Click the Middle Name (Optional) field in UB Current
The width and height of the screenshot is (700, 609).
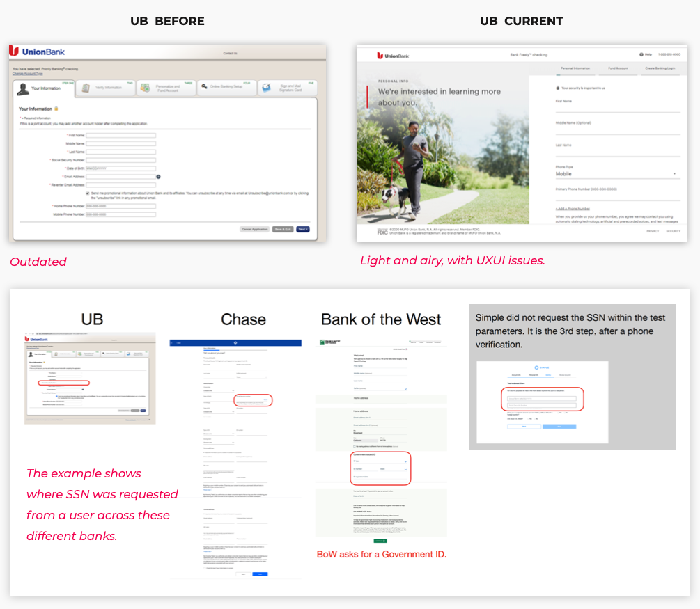click(x=618, y=129)
